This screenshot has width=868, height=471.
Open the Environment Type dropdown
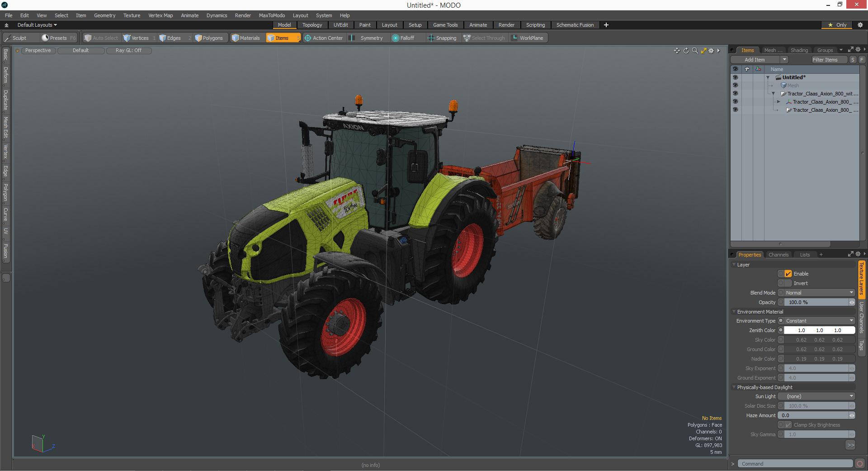point(819,321)
